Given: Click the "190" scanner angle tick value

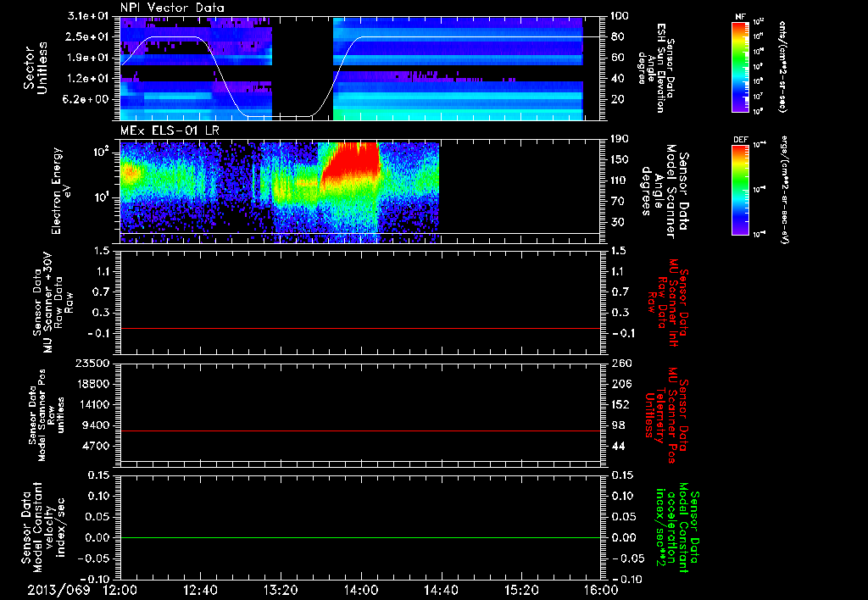Looking at the screenshot, I should pyautogui.click(x=621, y=139).
